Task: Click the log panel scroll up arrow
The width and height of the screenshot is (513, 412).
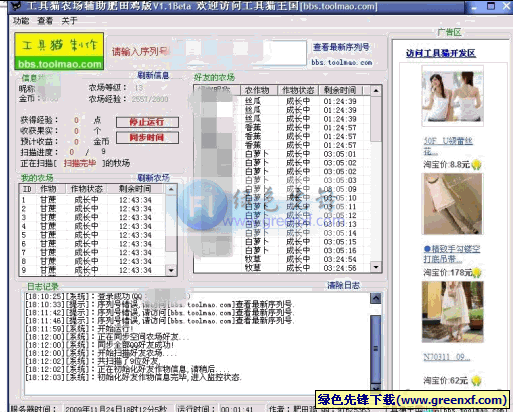Action: coord(376,298)
